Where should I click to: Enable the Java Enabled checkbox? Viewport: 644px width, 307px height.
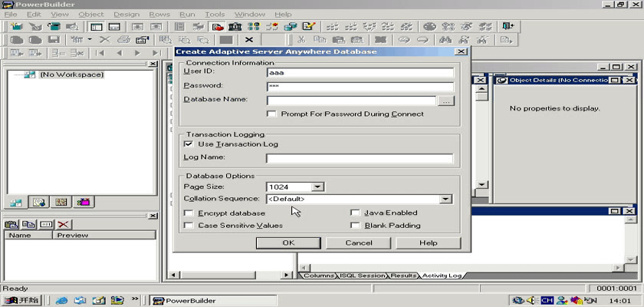click(355, 213)
